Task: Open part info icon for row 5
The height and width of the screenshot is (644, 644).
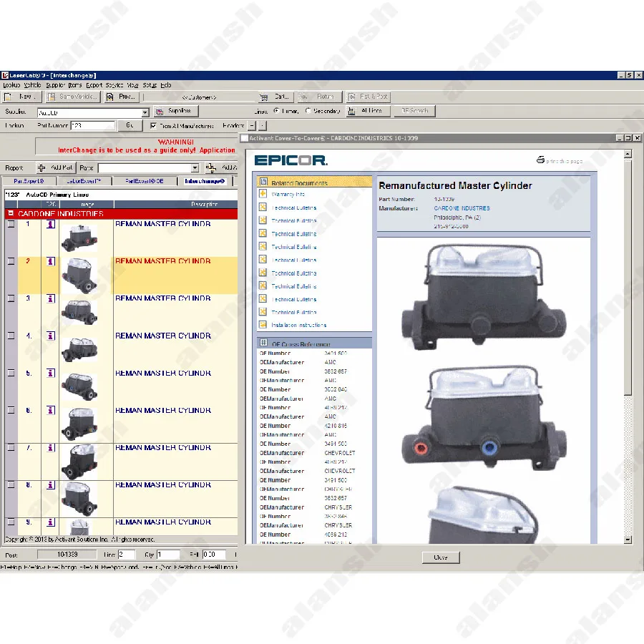Action: (51, 373)
